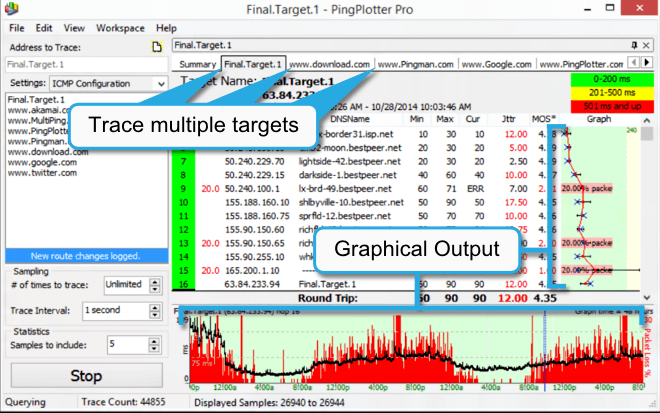Open the Workspace menu
This screenshot has width=660, height=413.
pyautogui.click(x=120, y=28)
